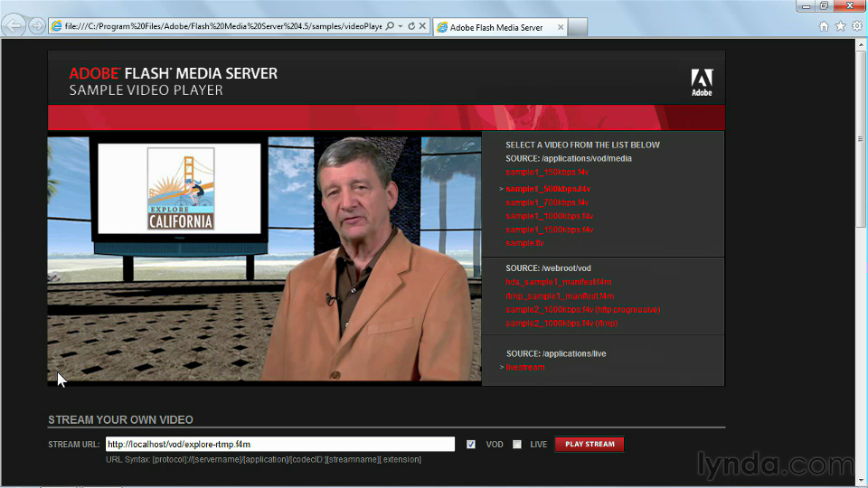
Task: Click 'SOURCE: /applications/live' heading text
Action: [x=556, y=353]
